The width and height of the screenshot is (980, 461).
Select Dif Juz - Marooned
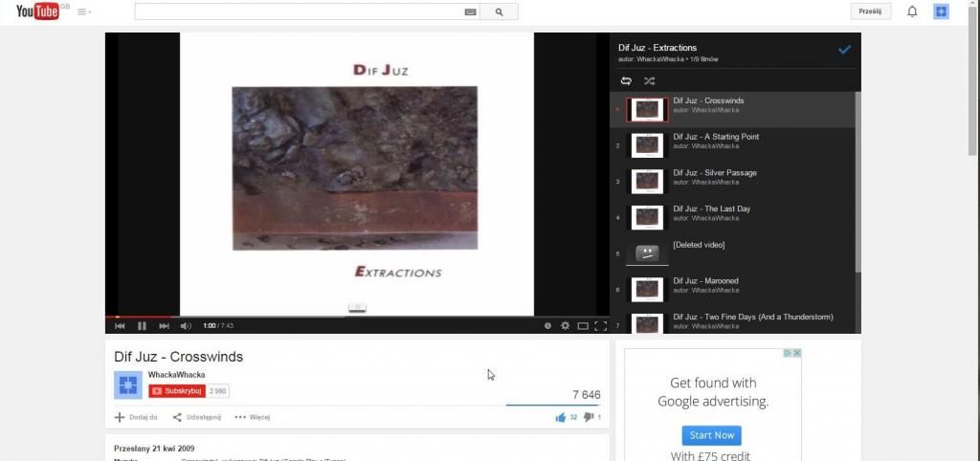coord(732,290)
